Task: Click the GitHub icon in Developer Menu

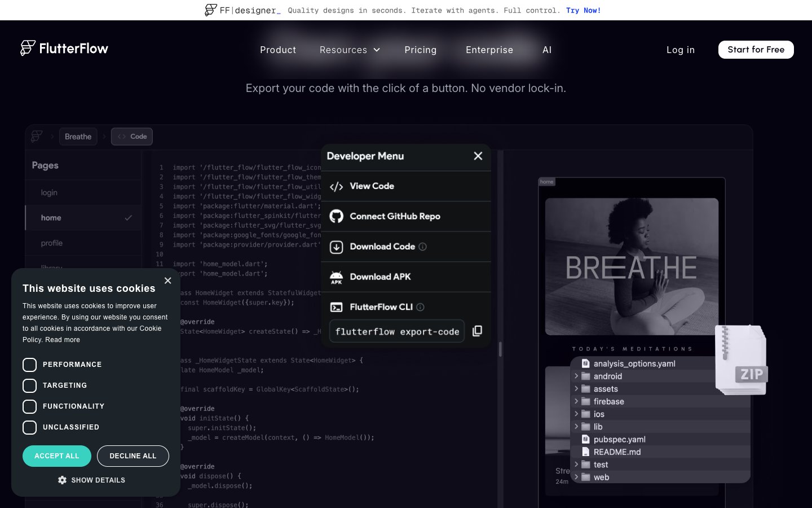Action: click(336, 216)
